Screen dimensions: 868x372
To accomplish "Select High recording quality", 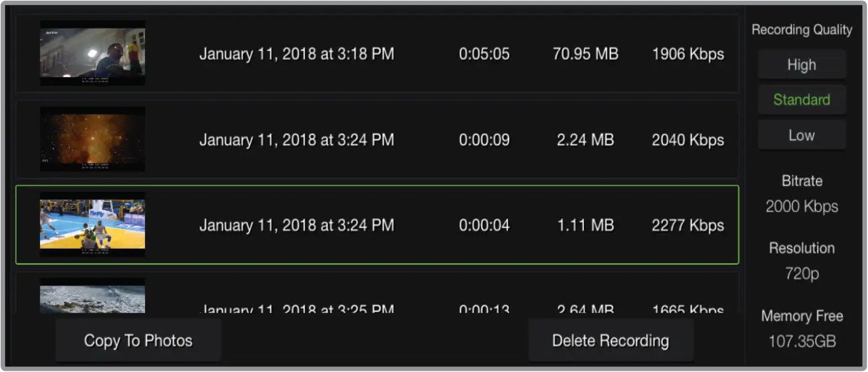I will tap(801, 65).
